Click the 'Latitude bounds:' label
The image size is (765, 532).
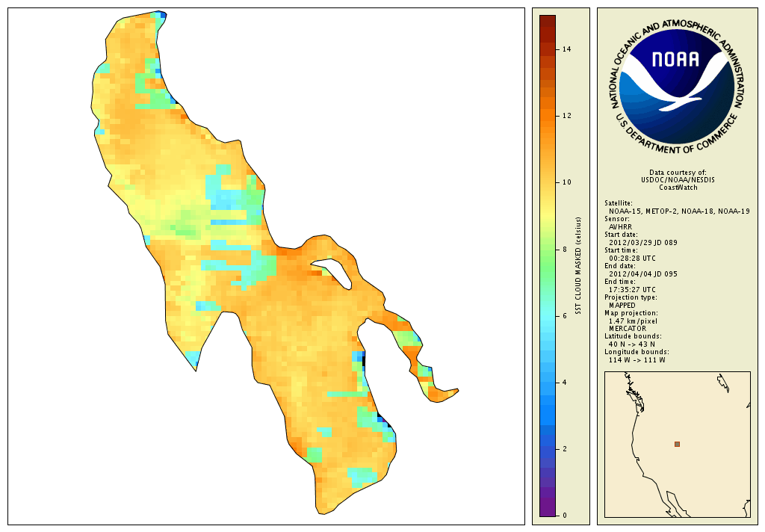(x=633, y=336)
